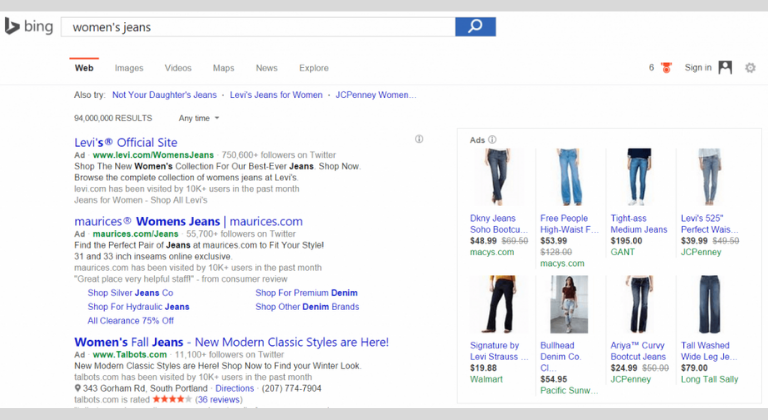Click into the women's jeans search box

tap(258, 27)
